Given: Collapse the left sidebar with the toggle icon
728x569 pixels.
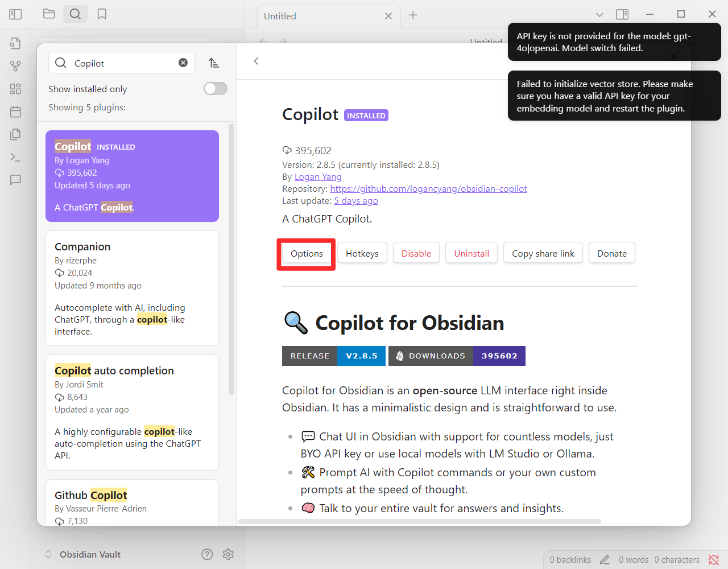Looking at the screenshot, I should pyautogui.click(x=15, y=14).
